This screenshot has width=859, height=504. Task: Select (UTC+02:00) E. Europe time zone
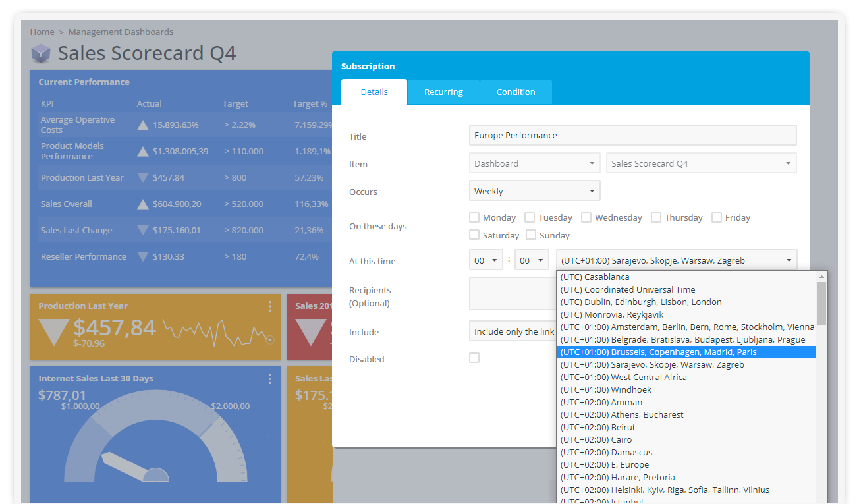(x=686, y=465)
